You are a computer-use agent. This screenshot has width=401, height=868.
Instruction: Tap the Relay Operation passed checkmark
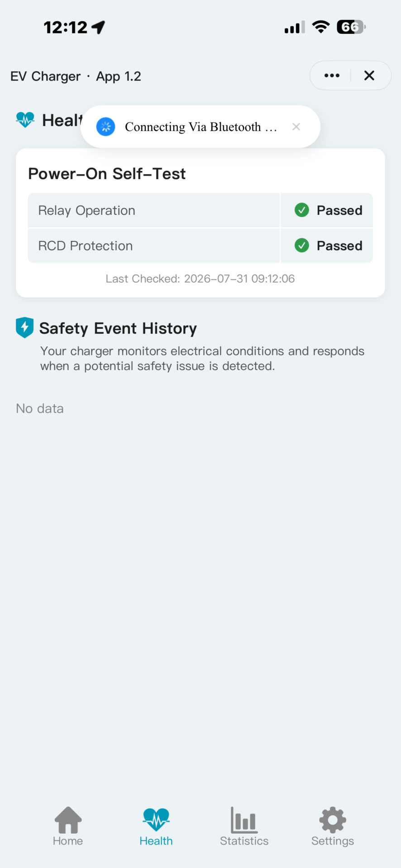tap(302, 210)
